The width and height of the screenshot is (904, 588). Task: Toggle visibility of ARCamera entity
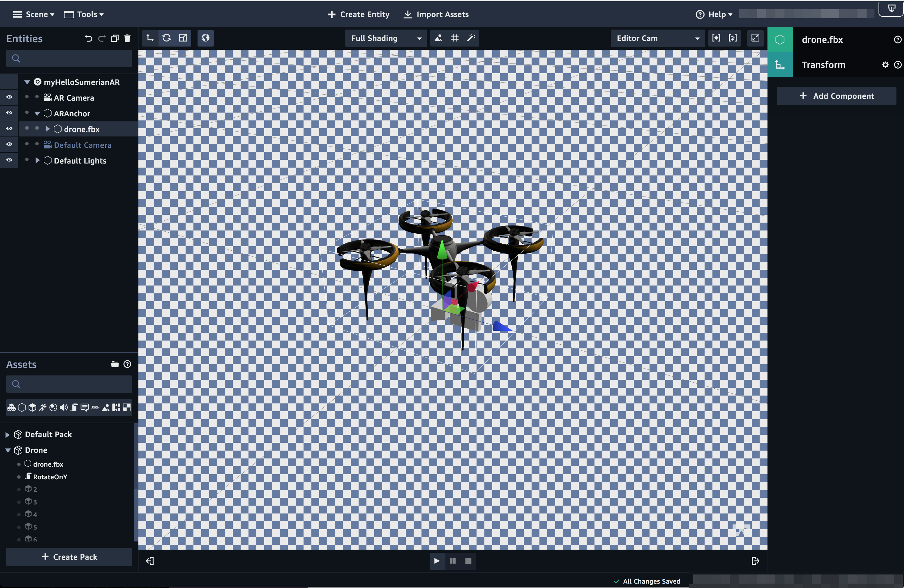(x=9, y=97)
